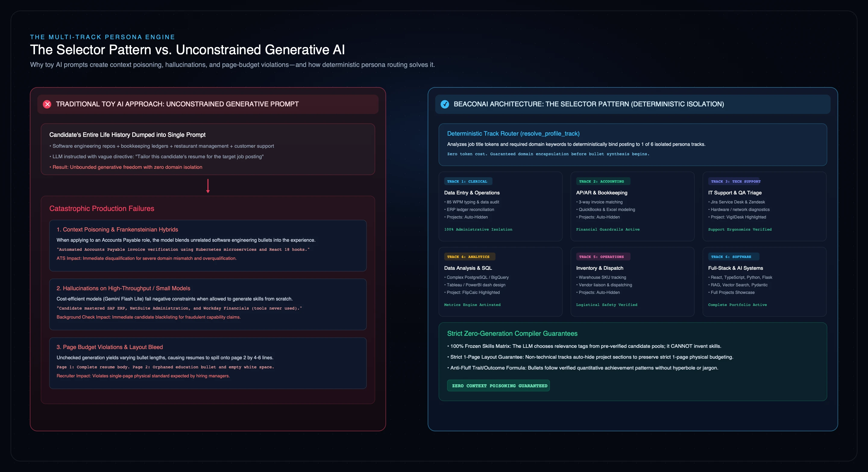Click the Metrics Engine Activated status text
Image resolution: width=868 pixels, height=472 pixels.
(x=472, y=305)
